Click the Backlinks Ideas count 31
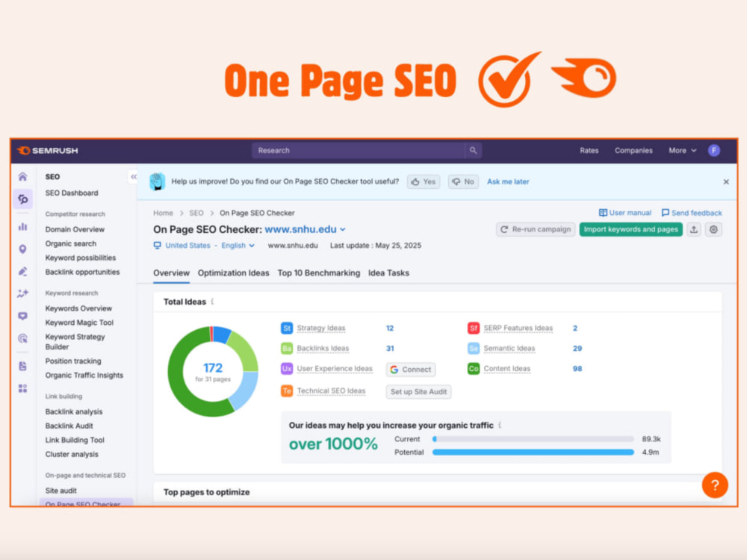 tap(390, 349)
